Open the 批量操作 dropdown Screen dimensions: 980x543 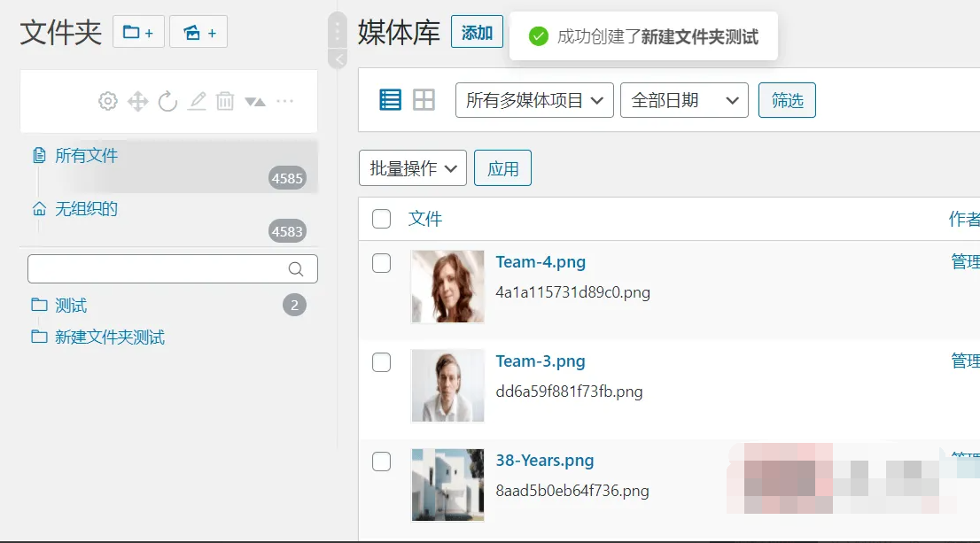click(x=413, y=168)
